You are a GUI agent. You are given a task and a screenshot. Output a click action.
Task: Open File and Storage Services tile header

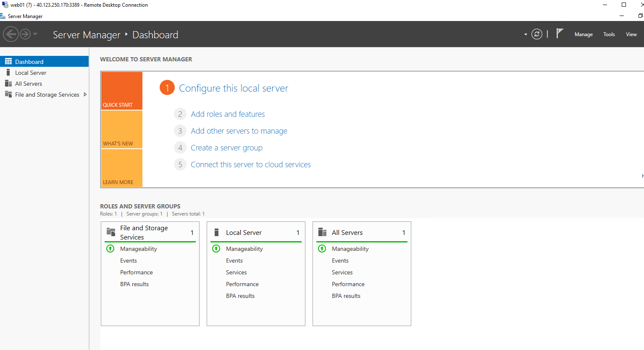coord(150,232)
